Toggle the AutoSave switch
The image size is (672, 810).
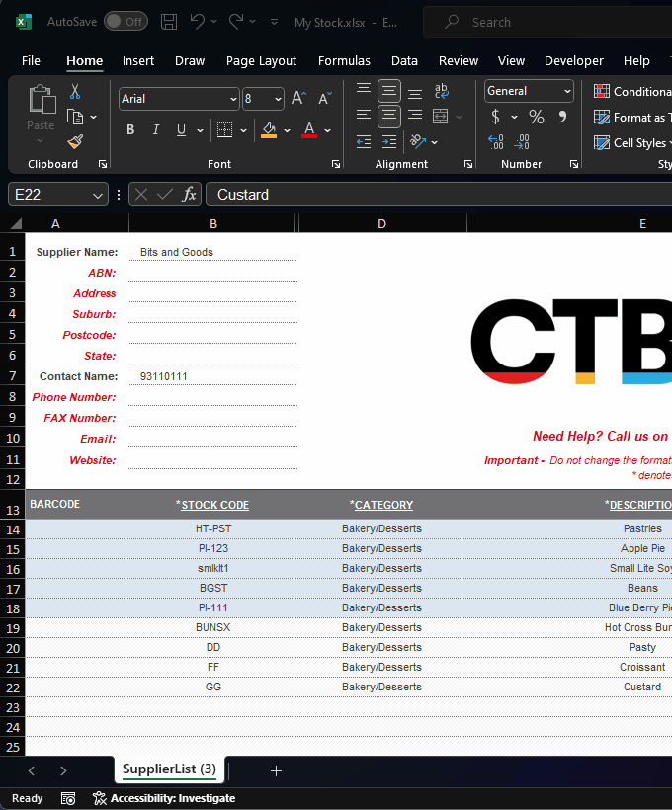pos(126,22)
